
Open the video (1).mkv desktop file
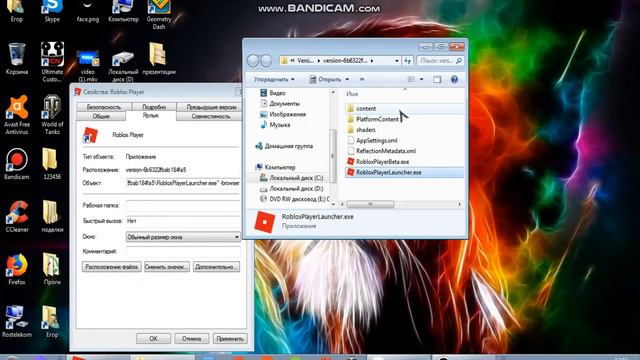click(88, 65)
